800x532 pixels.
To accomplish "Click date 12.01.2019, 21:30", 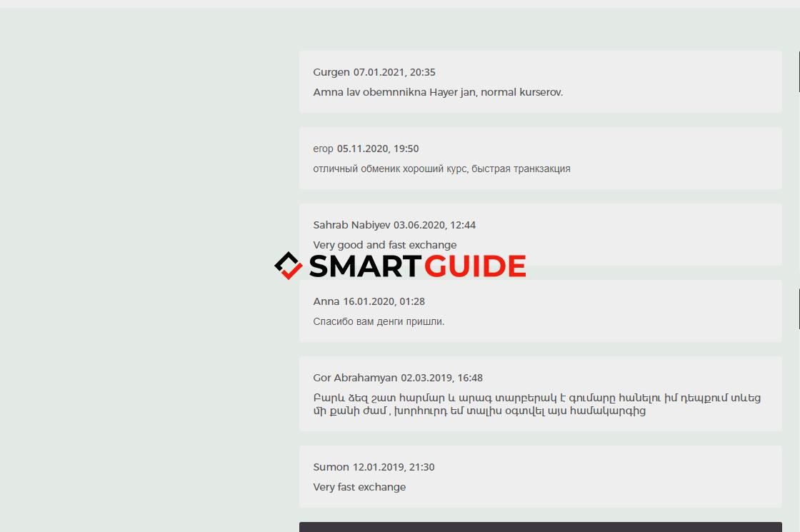I will pos(394,467).
